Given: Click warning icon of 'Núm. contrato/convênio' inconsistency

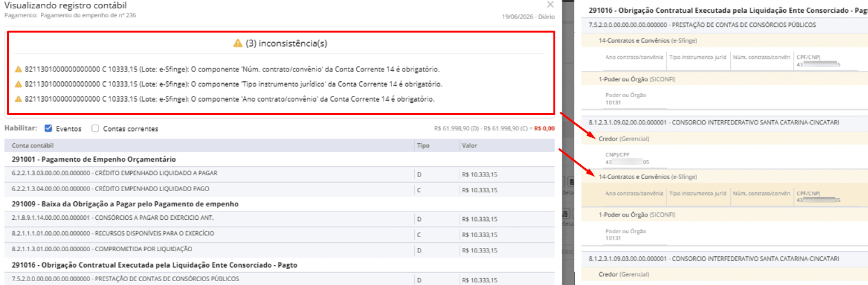Looking at the screenshot, I should (x=19, y=69).
